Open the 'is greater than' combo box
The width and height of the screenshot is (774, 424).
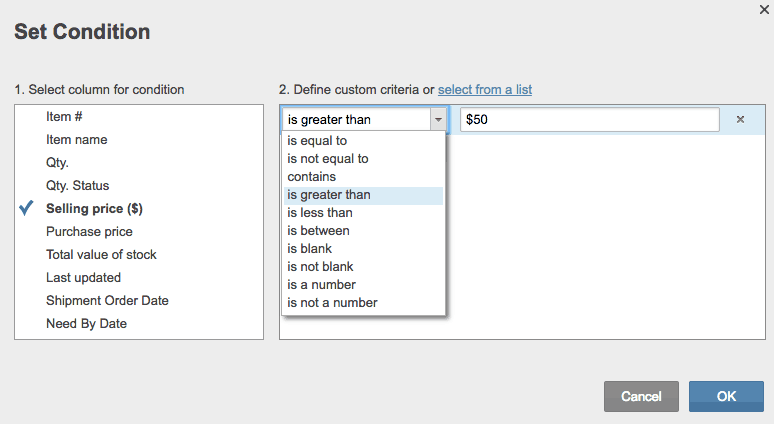click(356, 120)
